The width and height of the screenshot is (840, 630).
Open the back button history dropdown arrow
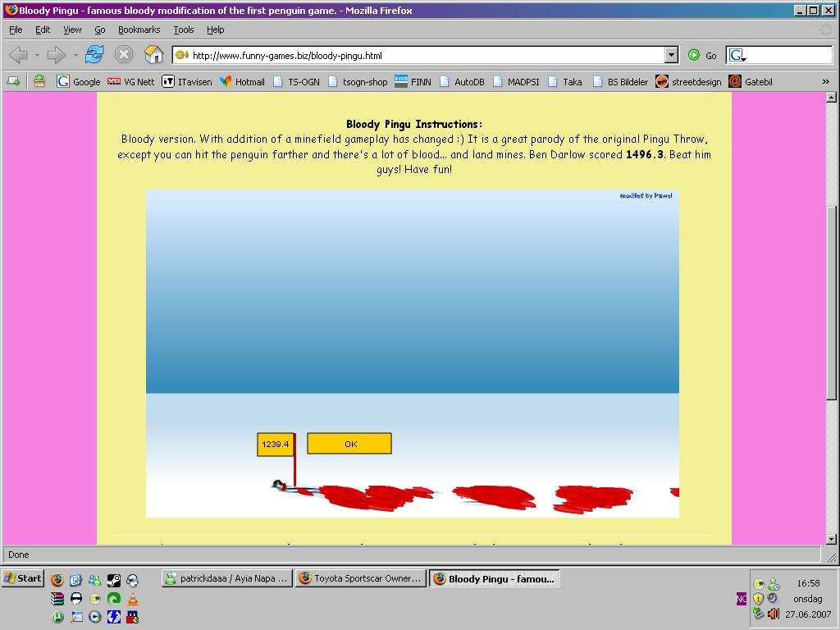click(x=37, y=56)
